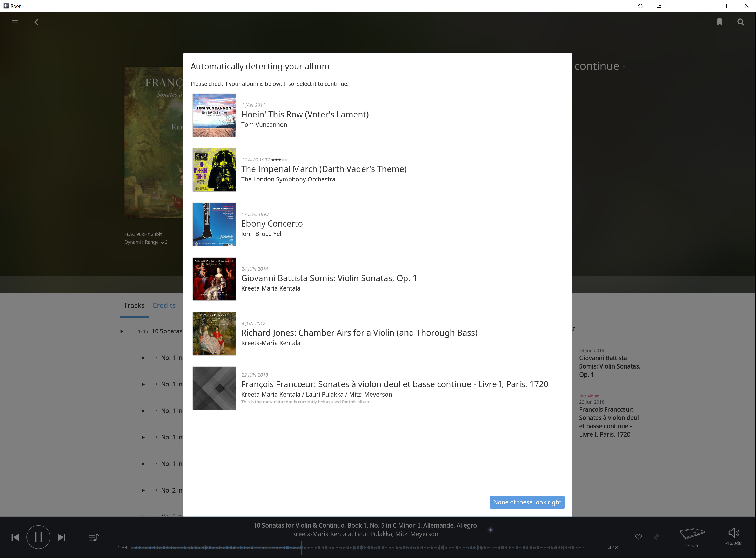Click the 12 AUG 1997 star rating

pos(279,160)
